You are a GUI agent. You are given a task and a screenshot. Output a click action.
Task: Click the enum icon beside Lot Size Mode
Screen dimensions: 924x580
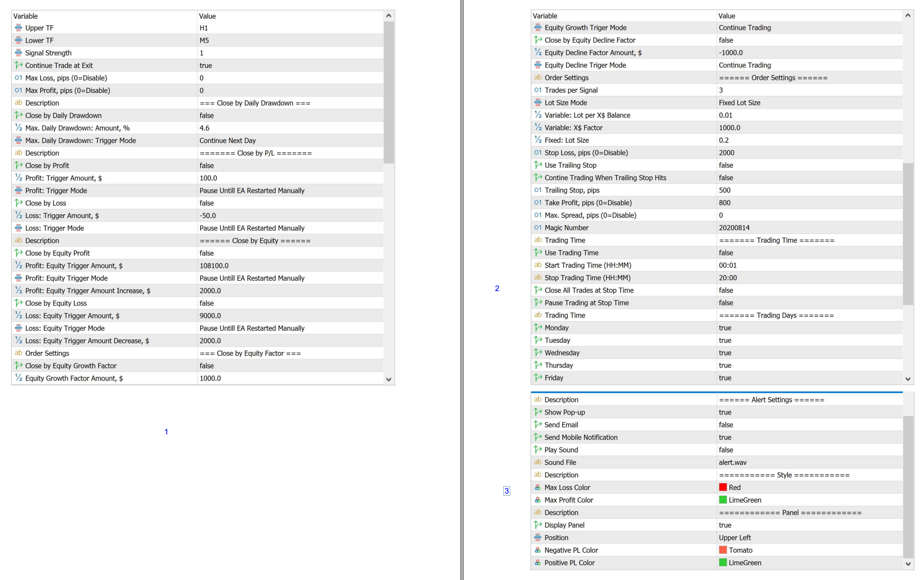538,103
